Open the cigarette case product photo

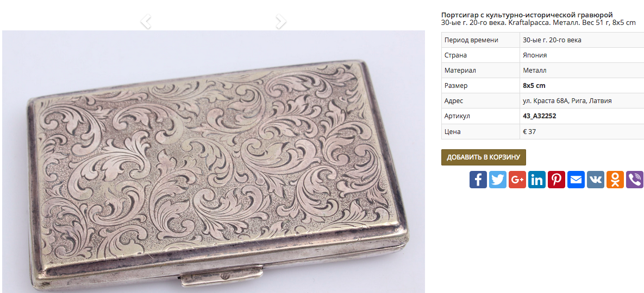(x=214, y=162)
